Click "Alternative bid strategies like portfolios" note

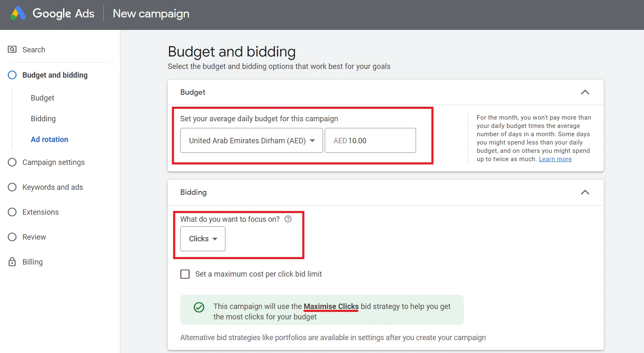[333, 338]
